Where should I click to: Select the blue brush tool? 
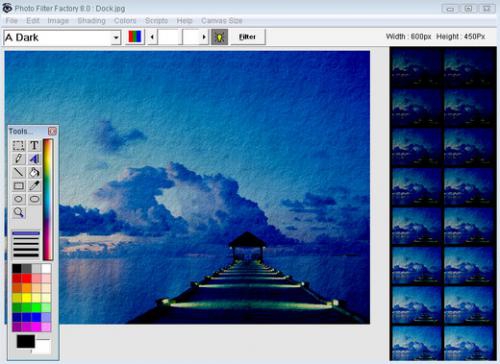click(x=34, y=159)
